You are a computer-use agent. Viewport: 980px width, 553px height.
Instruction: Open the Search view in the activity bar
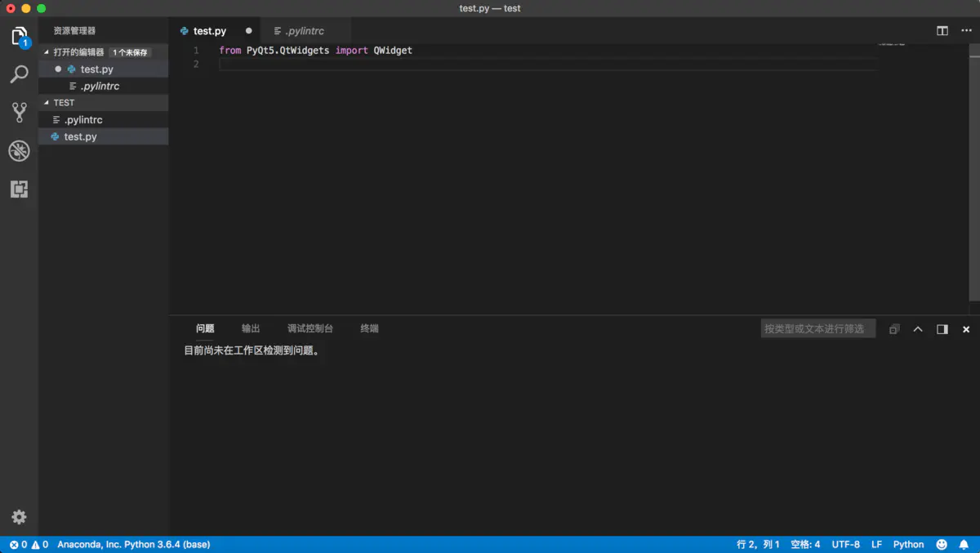point(19,74)
